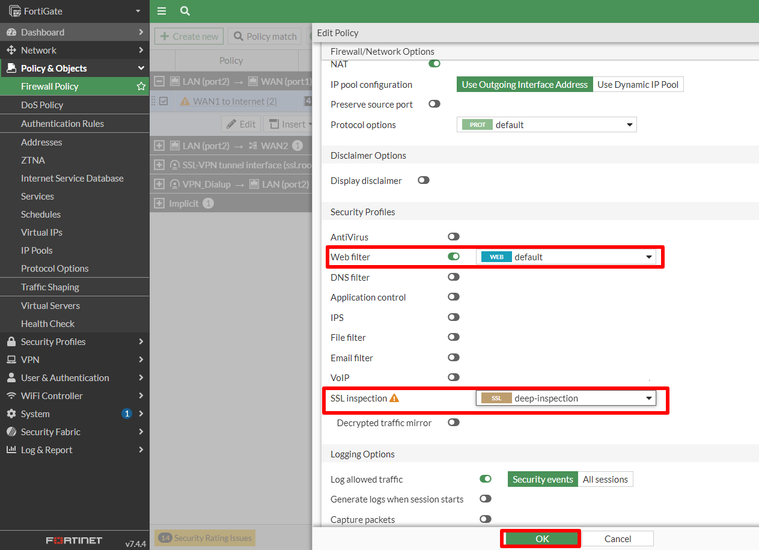Enable the AntiVirus toggle
Screen dimensions: 759x550
[x=453, y=237]
